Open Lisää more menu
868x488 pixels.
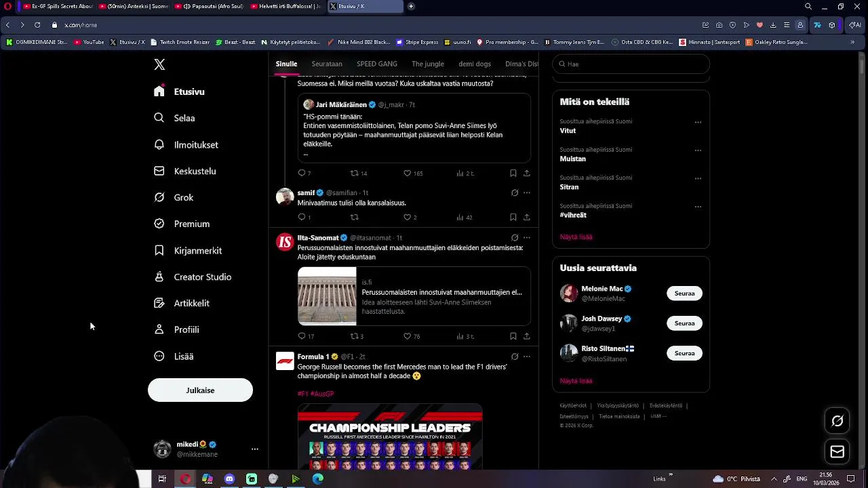coord(174,356)
